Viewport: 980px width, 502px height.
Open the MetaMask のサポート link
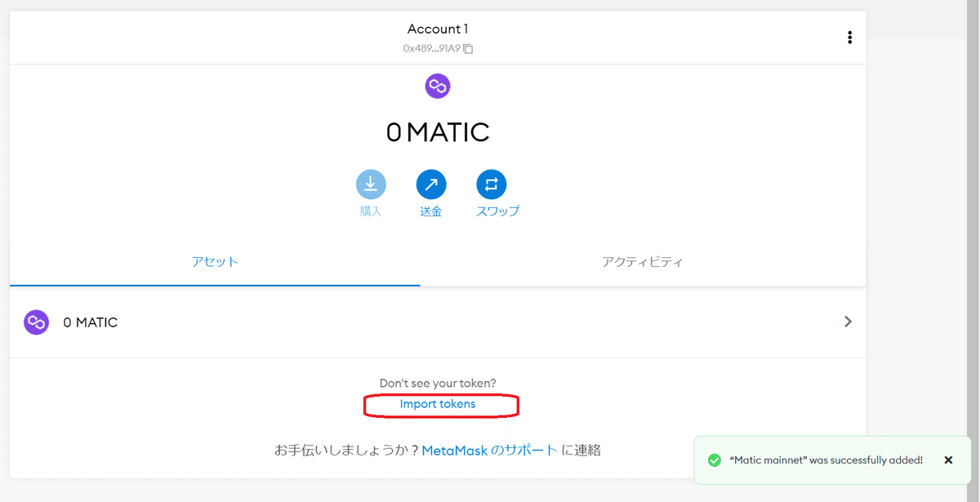pos(490,450)
